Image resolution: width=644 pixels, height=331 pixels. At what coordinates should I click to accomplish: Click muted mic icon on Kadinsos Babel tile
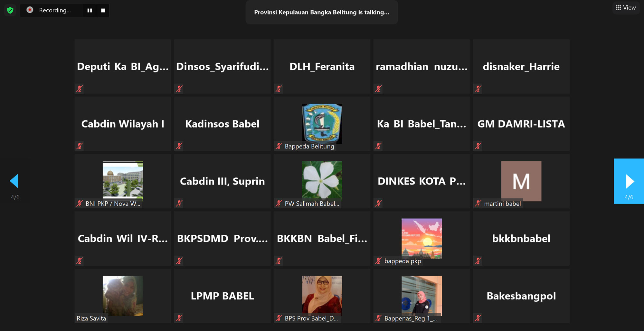point(179,146)
